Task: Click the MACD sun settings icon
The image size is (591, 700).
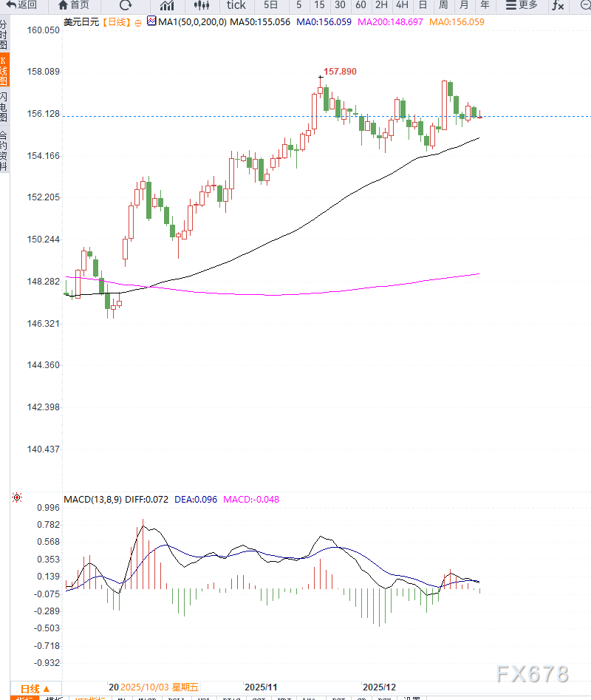Action: point(17,498)
